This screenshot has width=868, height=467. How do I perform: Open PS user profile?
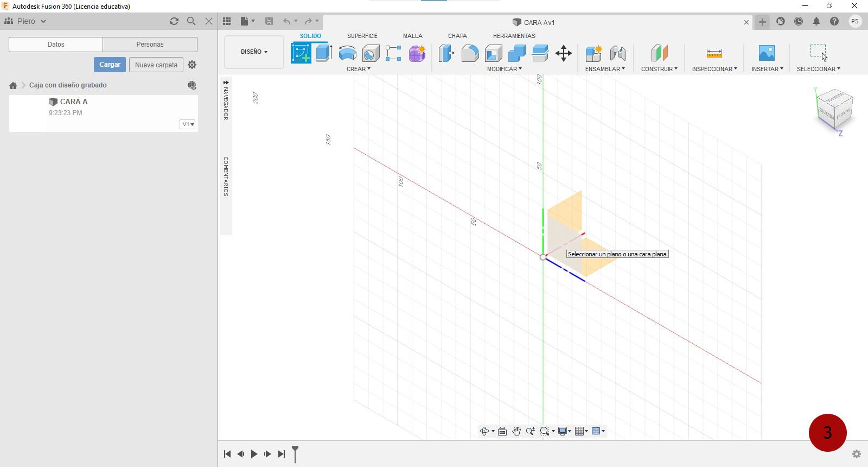click(855, 21)
